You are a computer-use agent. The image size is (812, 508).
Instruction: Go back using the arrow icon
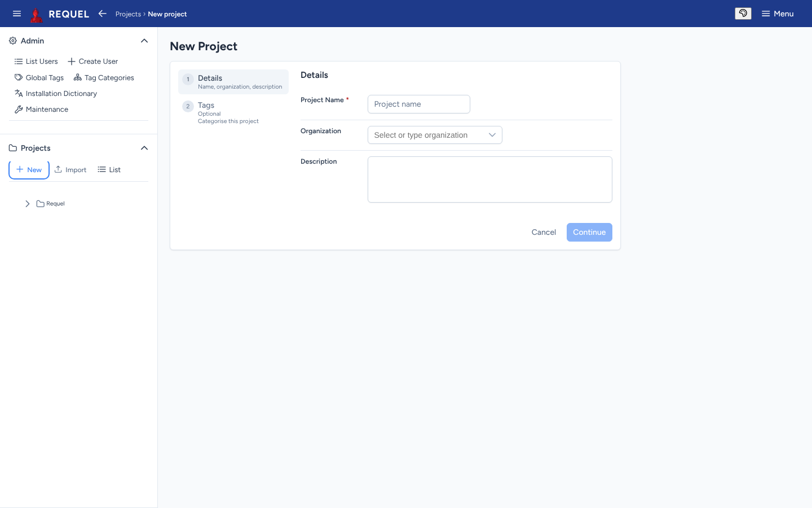pyautogui.click(x=102, y=14)
